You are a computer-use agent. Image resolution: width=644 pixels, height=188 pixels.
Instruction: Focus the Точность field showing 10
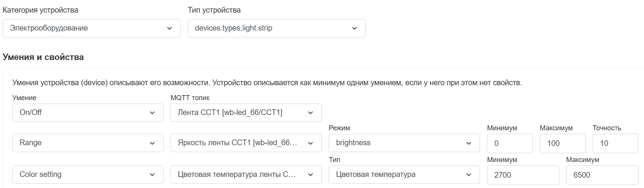pos(615,143)
